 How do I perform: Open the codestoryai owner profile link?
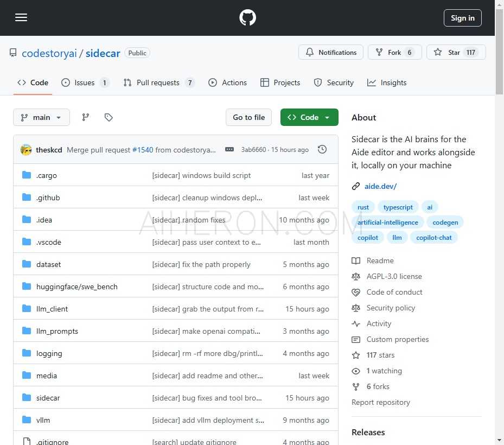point(49,53)
